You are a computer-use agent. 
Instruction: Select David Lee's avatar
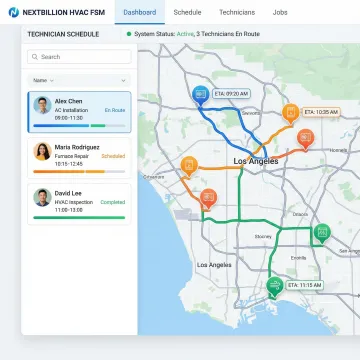click(x=42, y=197)
